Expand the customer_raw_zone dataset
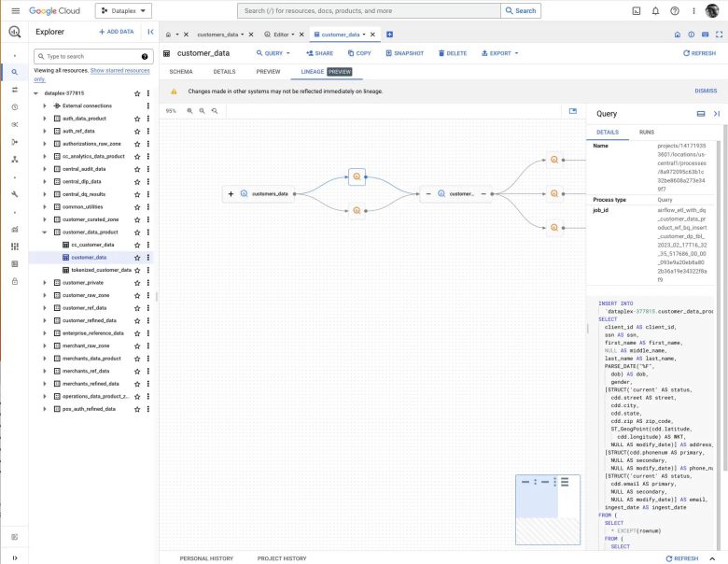The height and width of the screenshot is (564, 728). (x=44, y=295)
